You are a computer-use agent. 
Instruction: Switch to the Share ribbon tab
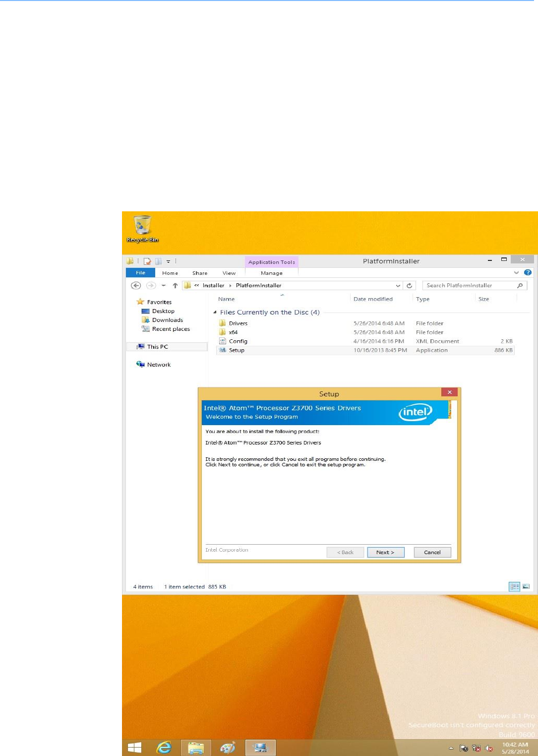click(200, 273)
